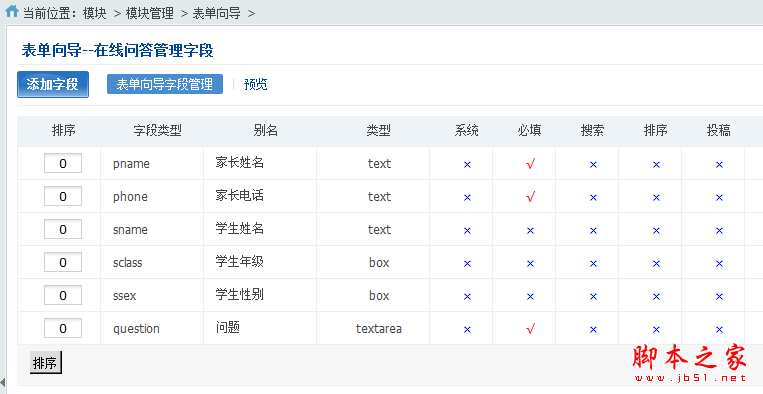The width and height of the screenshot is (763, 394).
Task: Toggle system cross for pname row
Action: tap(467, 165)
